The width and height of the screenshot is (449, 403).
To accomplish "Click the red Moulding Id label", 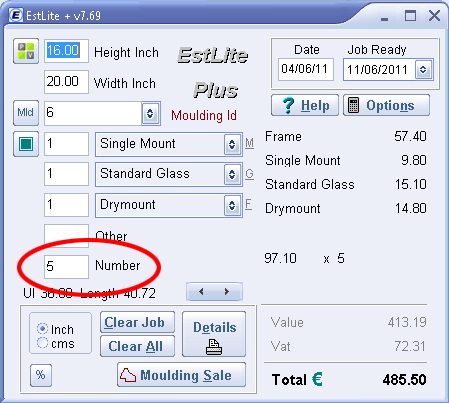I will click(x=204, y=116).
